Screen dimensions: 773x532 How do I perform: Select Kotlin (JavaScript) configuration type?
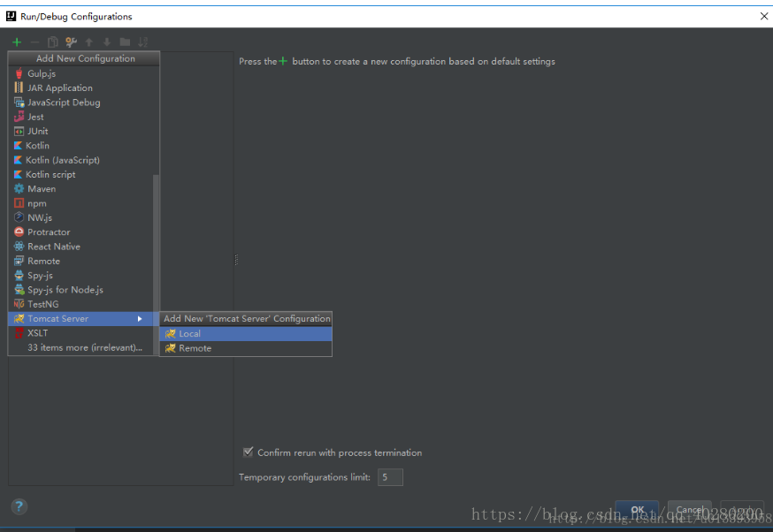tap(81, 160)
